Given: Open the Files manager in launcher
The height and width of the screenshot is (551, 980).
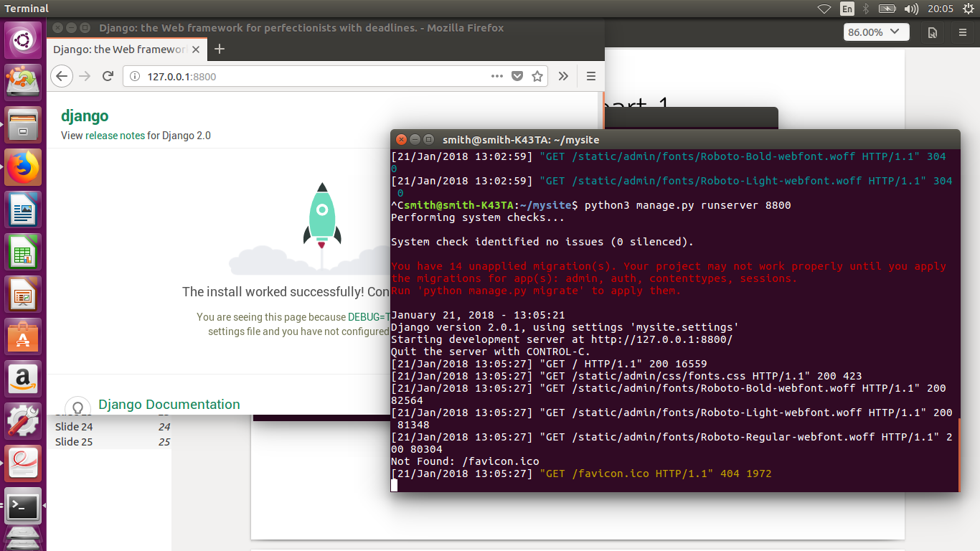Looking at the screenshot, I should coord(24,126).
